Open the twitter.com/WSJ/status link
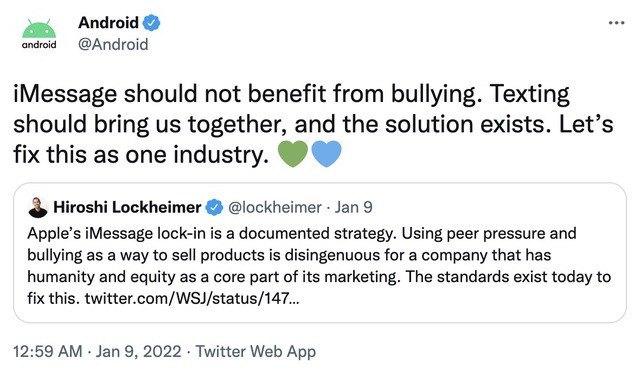 coord(192,298)
